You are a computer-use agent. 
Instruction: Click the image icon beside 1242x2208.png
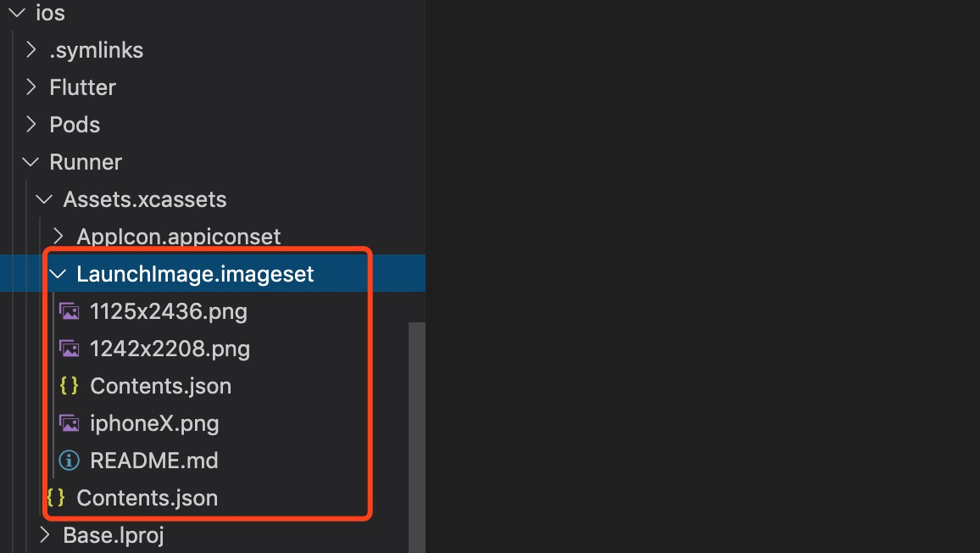click(70, 349)
